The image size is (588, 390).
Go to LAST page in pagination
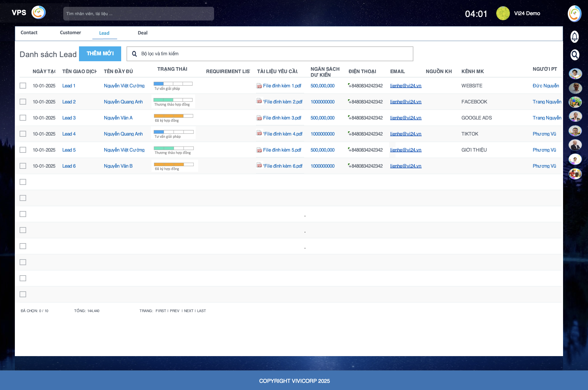coord(201,311)
